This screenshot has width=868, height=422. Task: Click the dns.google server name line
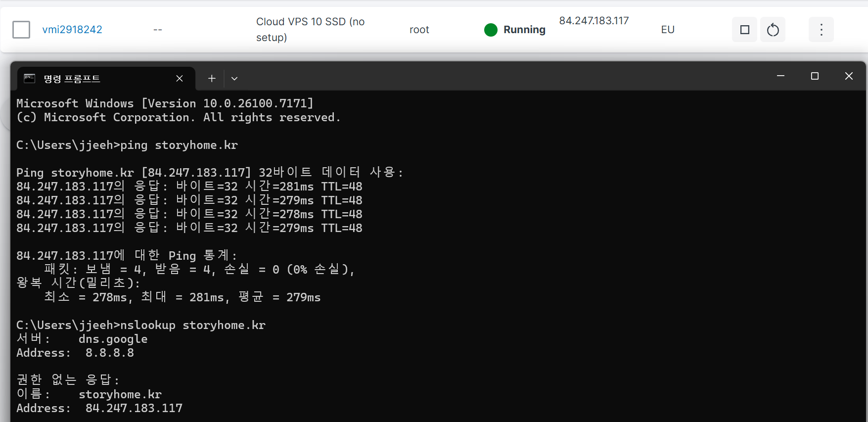coord(82,339)
